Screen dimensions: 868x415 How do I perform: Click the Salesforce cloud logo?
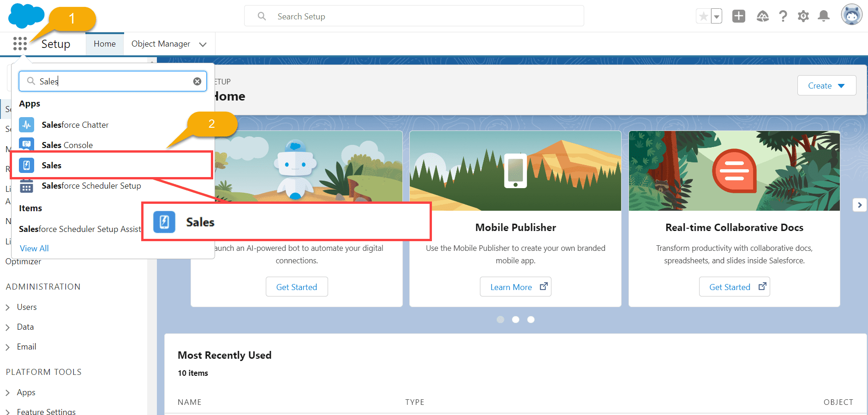pos(26,14)
